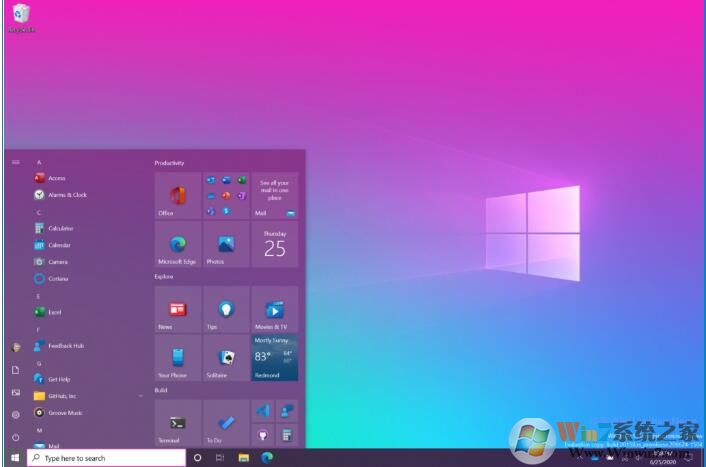Expand the GitHub, Inc folder chevron
Screen dimensions: 706x467
pos(140,396)
